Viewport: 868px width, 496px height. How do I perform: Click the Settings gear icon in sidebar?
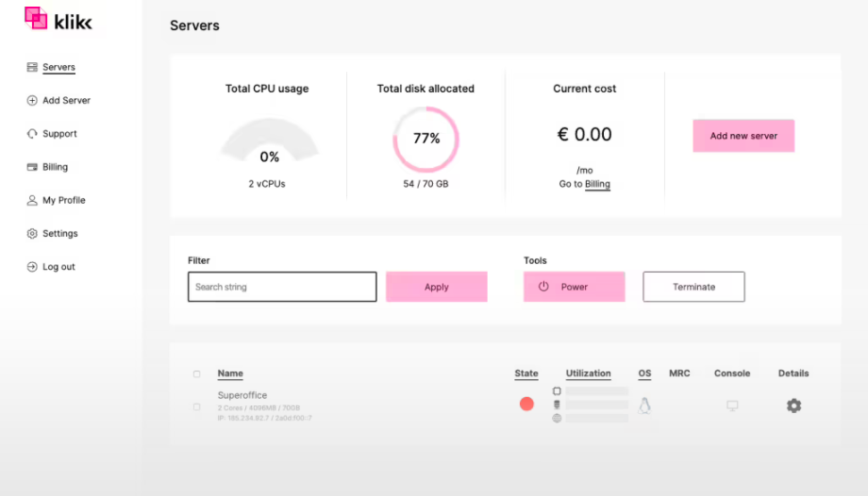coord(32,234)
